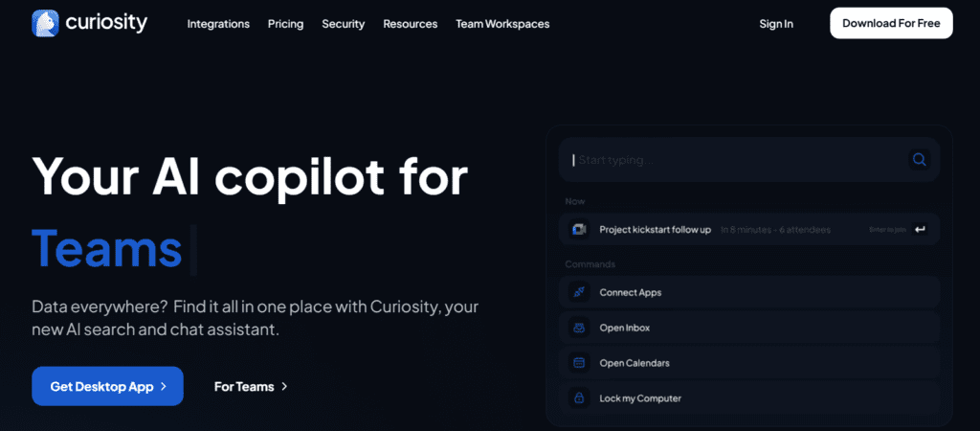Viewport: 980px width, 431px height.
Task: Click the Connect Apps plug icon
Action: tap(578, 292)
